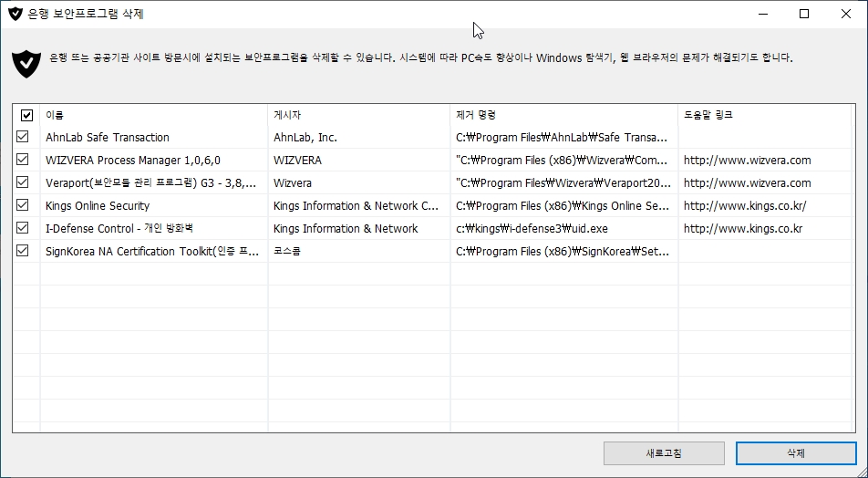The height and width of the screenshot is (478, 868).
Task: Open kings.co.kr link in I-Defense row
Action: coord(743,228)
